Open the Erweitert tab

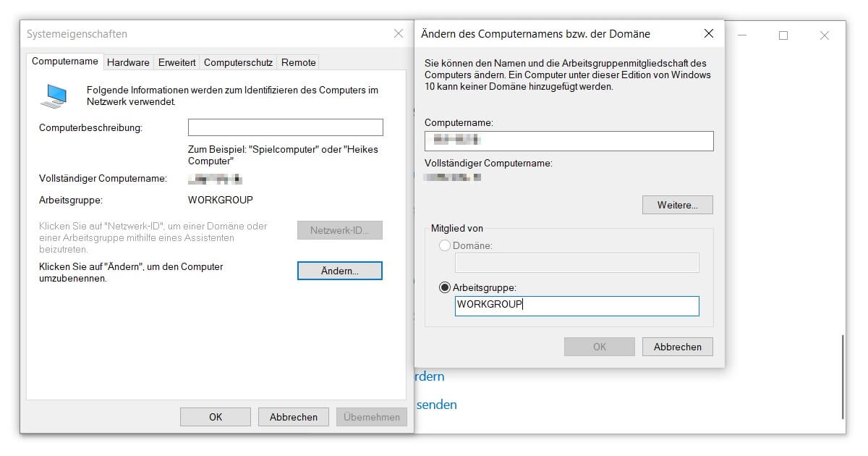coord(176,62)
